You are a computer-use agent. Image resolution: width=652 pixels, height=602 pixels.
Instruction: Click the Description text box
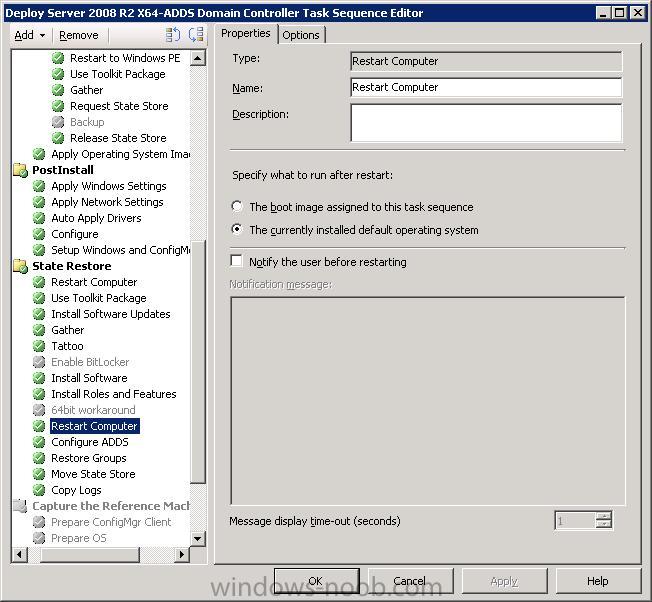[x=486, y=123]
